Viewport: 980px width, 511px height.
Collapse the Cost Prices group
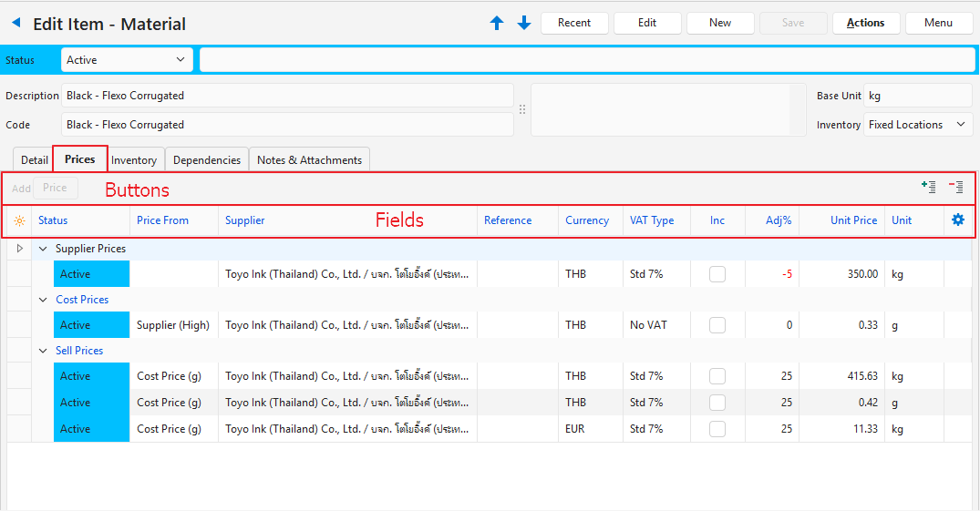43,300
